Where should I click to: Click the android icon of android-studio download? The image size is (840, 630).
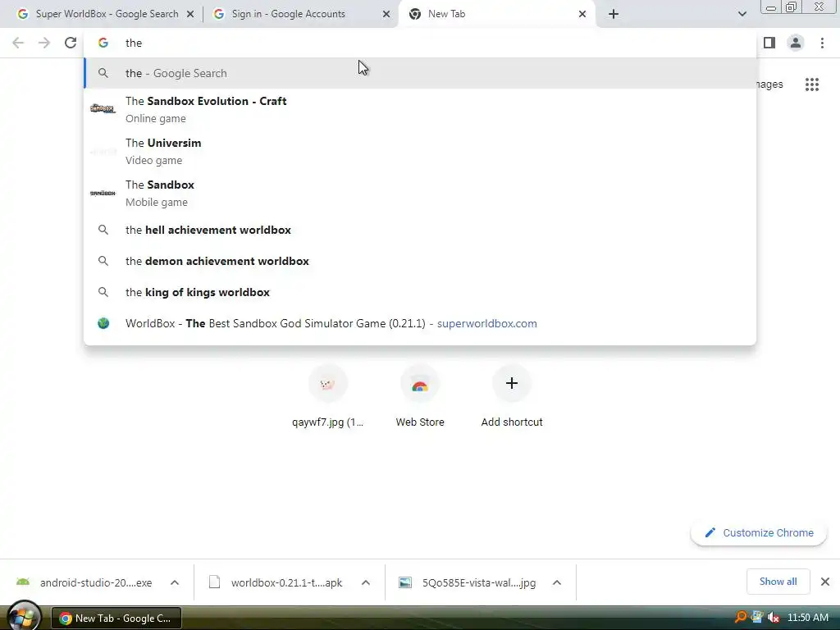(x=23, y=582)
